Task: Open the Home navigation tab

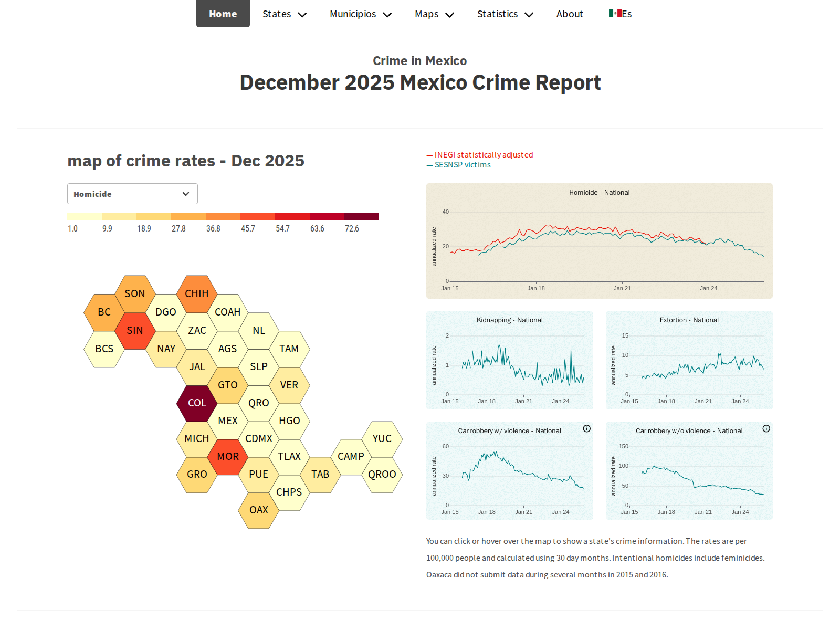Action: (x=223, y=14)
